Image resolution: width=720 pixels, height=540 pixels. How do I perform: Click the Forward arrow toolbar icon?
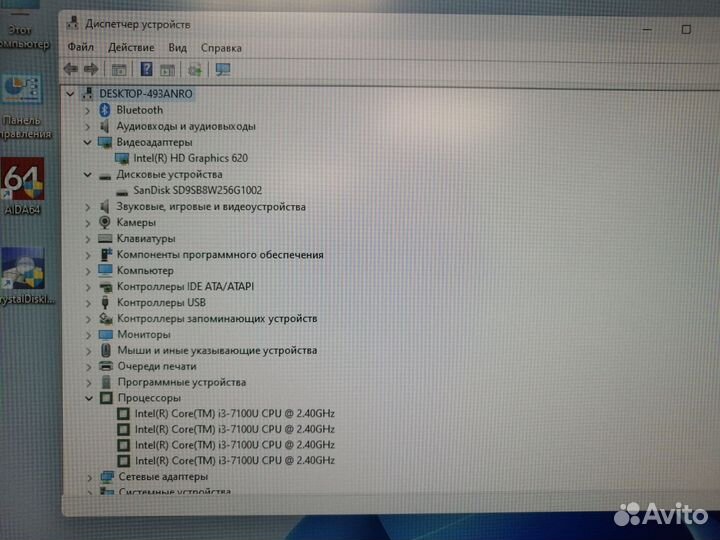[x=91, y=69]
